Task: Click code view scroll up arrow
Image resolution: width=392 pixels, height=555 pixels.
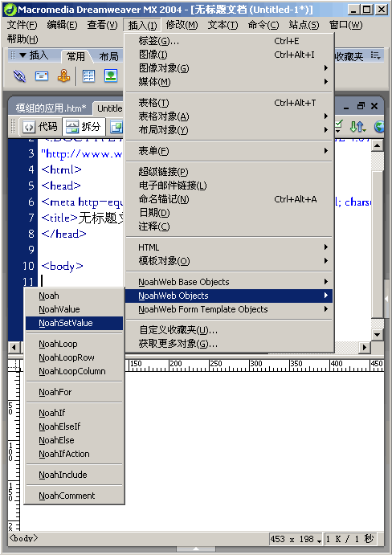Action: click(x=378, y=145)
